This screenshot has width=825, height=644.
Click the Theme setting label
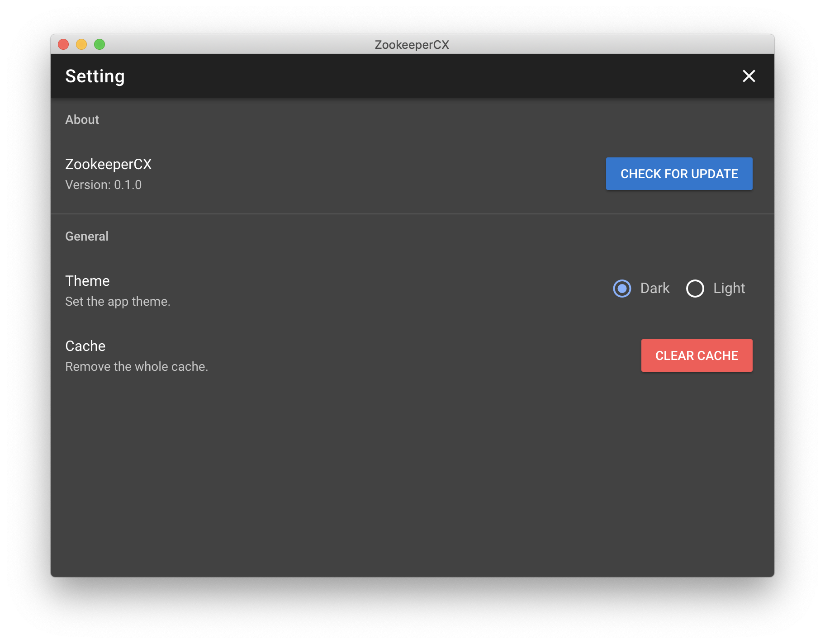[87, 281]
